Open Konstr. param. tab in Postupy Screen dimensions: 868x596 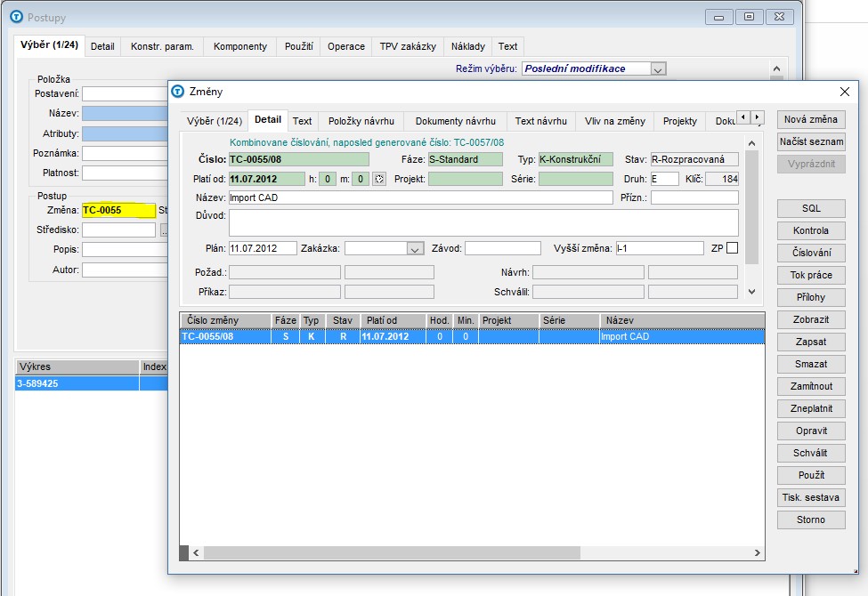[162, 46]
